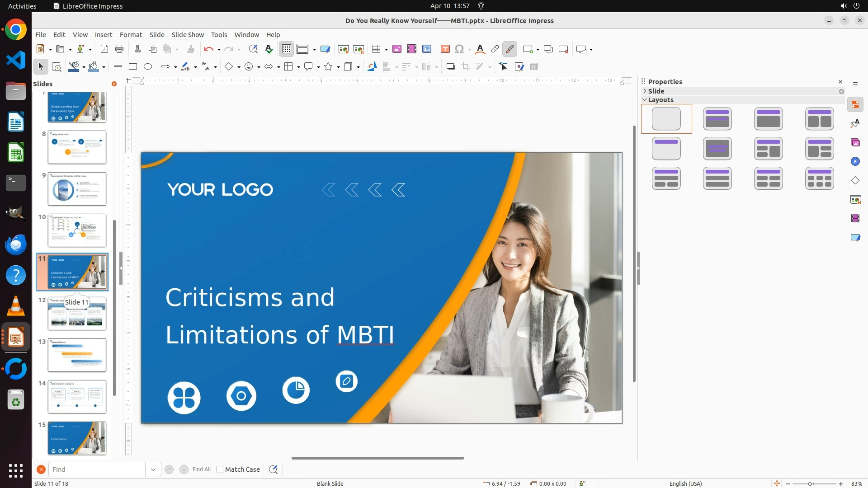This screenshot has width=868, height=488.
Task: Click the Insert Image icon
Action: pyautogui.click(x=397, y=49)
